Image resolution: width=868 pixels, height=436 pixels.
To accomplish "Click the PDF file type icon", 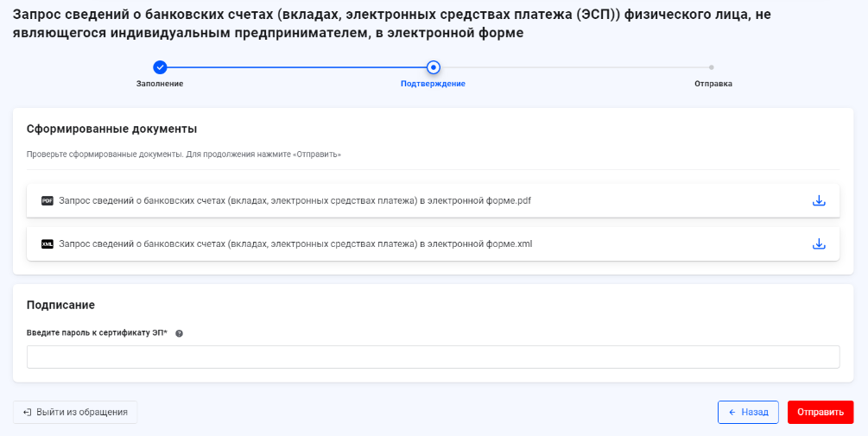I will [x=47, y=201].
